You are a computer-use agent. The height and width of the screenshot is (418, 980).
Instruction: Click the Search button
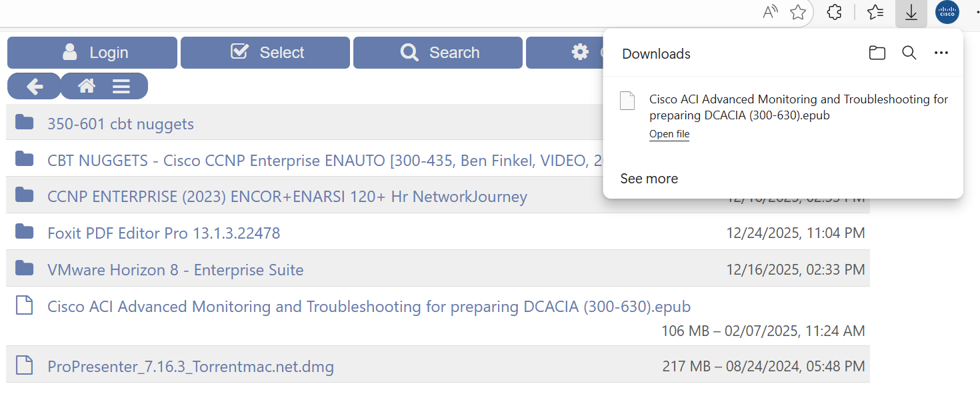click(438, 53)
